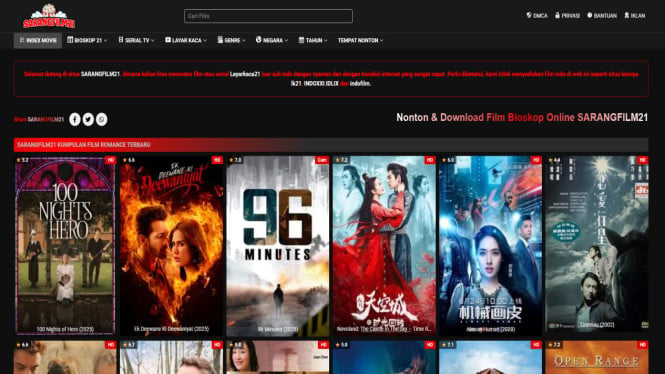
Task: Click the Genre list icon
Action: coord(220,40)
